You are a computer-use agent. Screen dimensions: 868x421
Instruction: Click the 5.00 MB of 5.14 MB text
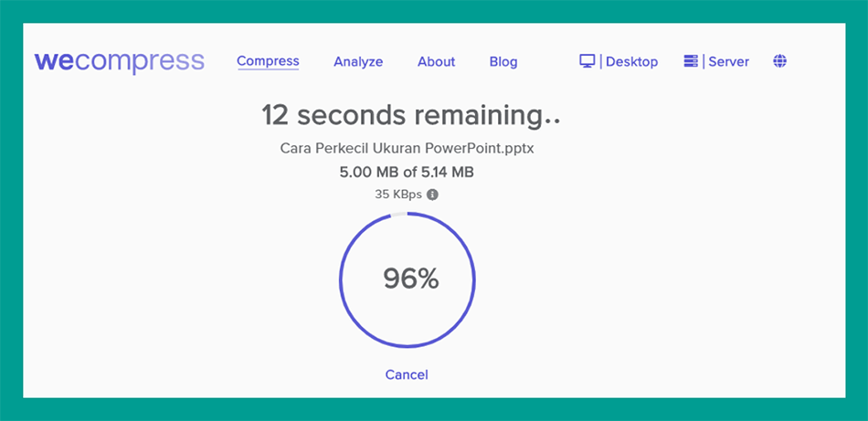click(407, 172)
